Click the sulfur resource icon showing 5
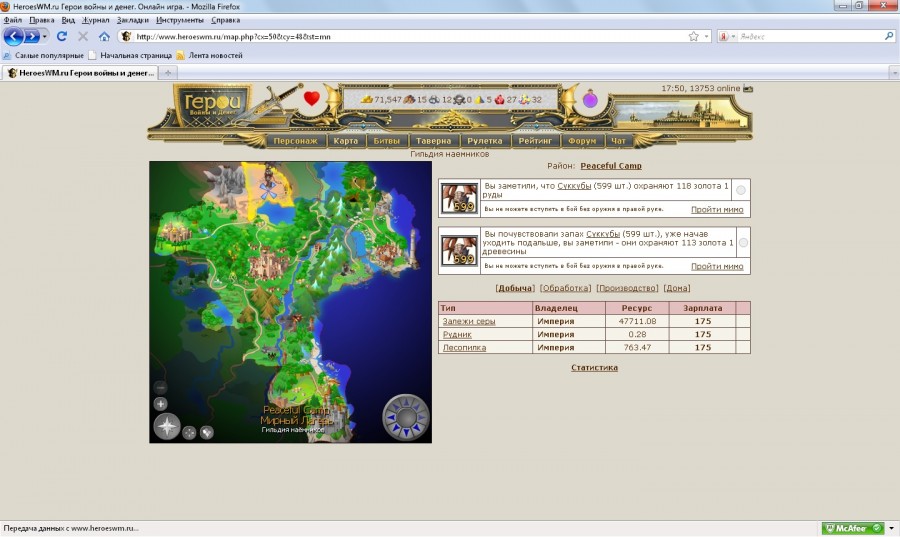 [479, 99]
